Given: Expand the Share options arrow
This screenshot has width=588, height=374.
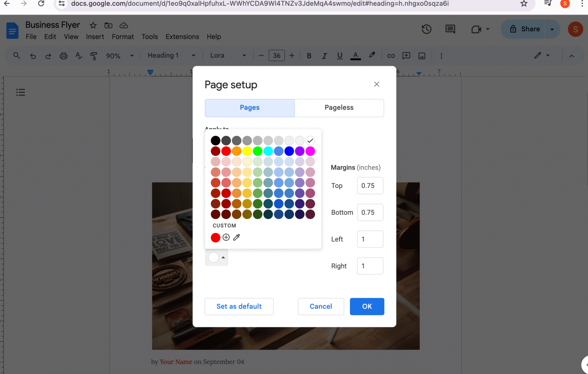Looking at the screenshot, I should click(552, 29).
